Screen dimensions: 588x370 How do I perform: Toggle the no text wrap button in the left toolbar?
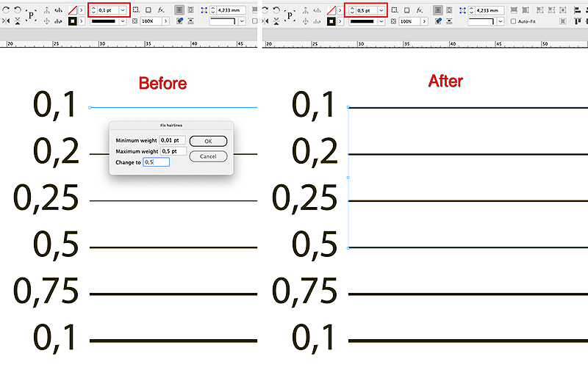point(179,10)
